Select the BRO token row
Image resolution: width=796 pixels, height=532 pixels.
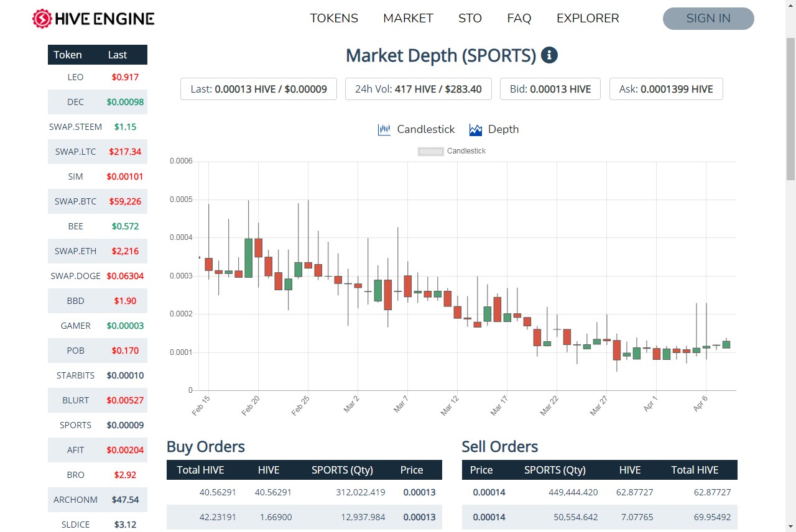pos(98,475)
